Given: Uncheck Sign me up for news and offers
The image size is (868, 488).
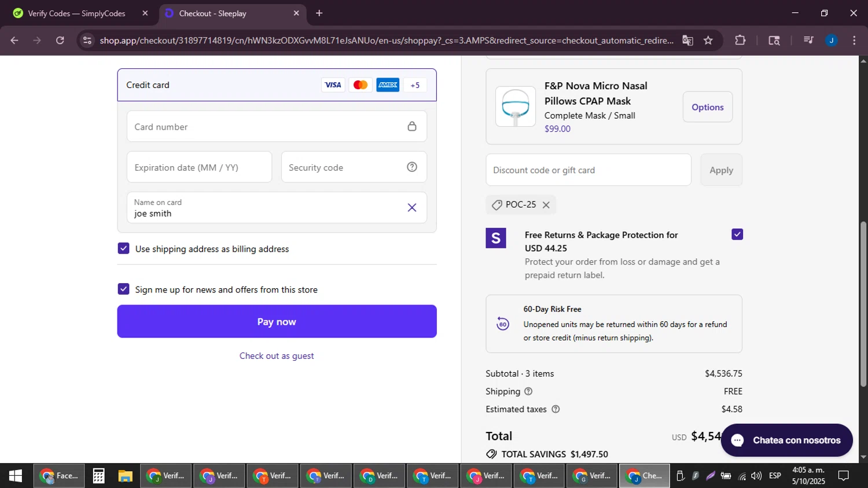Looking at the screenshot, I should coord(123,289).
